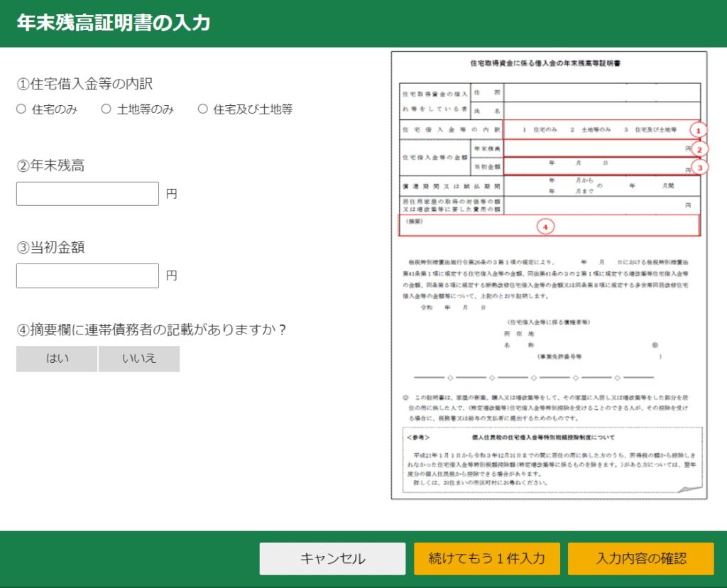The height and width of the screenshot is (588, 727).
Task: Select the 住宅のみ radio option
Action: (x=21, y=109)
